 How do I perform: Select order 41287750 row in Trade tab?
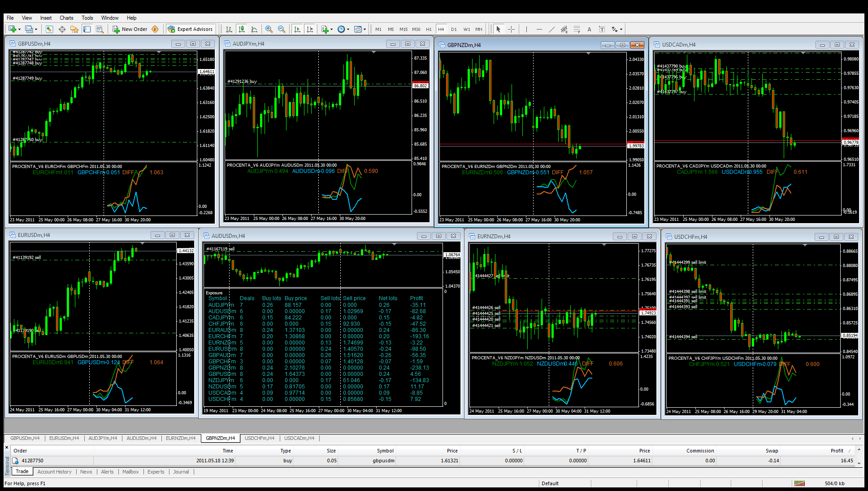click(x=434, y=461)
